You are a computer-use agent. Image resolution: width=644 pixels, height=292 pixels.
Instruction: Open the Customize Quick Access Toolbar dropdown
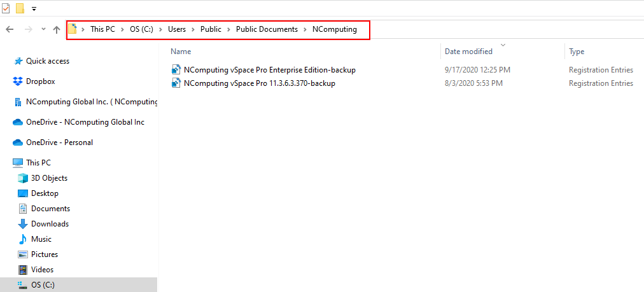click(x=34, y=9)
